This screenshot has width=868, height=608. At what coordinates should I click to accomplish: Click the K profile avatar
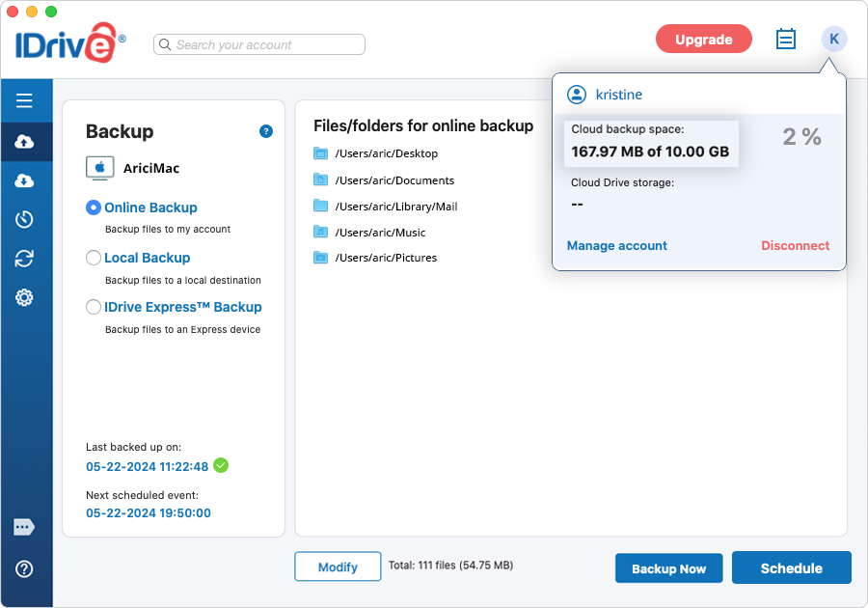pyautogui.click(x=833, y=40)
